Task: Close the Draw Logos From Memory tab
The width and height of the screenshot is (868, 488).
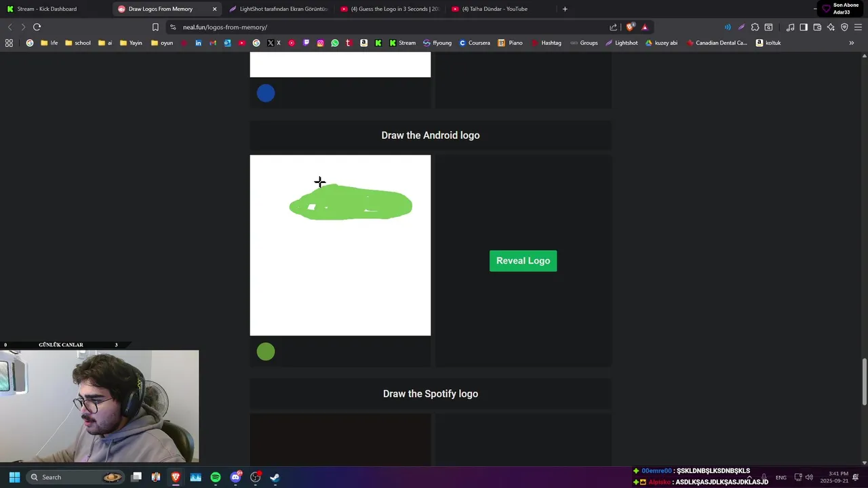Action: 214,9
